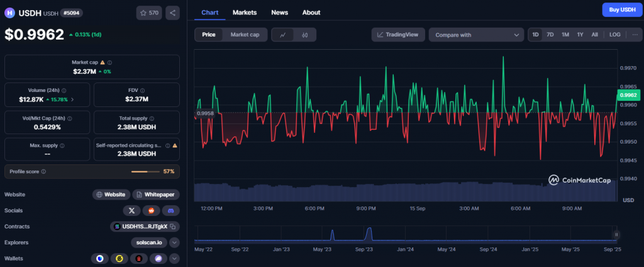
Task: Click the Sep '23 spike in the navigator
Action: (x=369, y=234)
